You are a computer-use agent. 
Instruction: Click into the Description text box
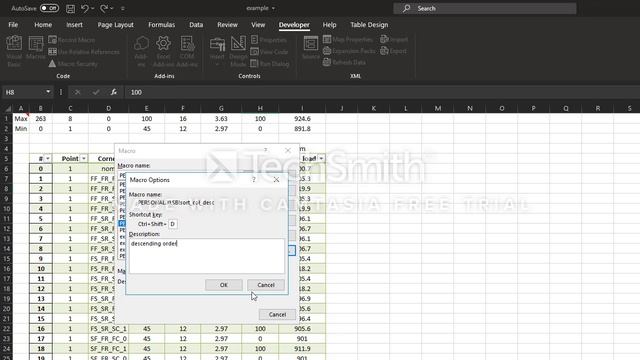[207, 256]
